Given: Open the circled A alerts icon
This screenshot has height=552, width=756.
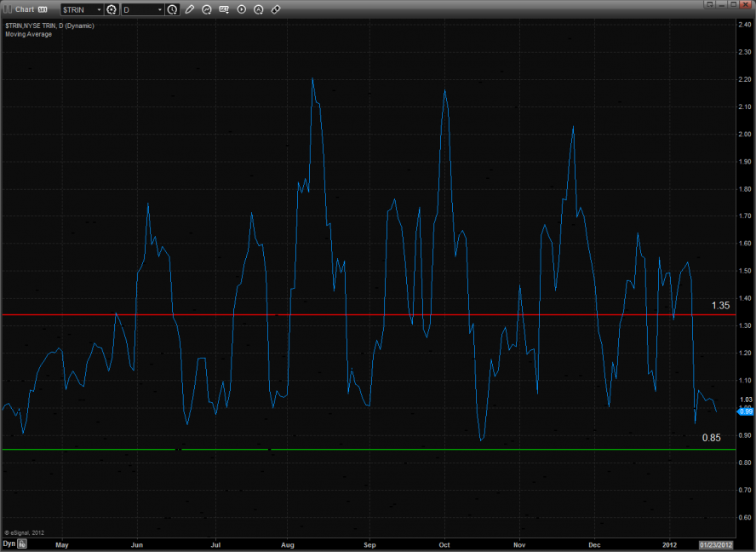Looking at the screenshot, I should (259, 9).
